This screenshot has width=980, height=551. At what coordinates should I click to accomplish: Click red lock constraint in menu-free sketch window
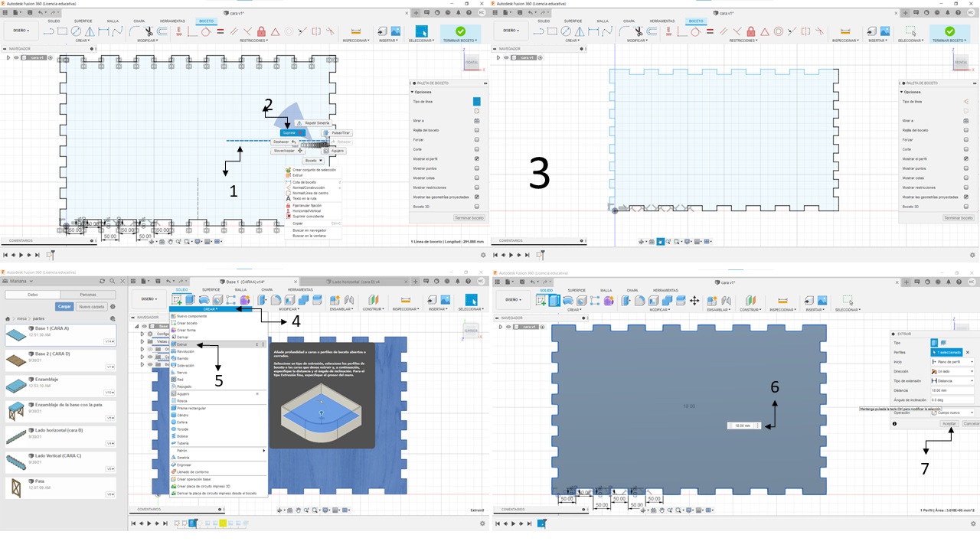point(751,31)
